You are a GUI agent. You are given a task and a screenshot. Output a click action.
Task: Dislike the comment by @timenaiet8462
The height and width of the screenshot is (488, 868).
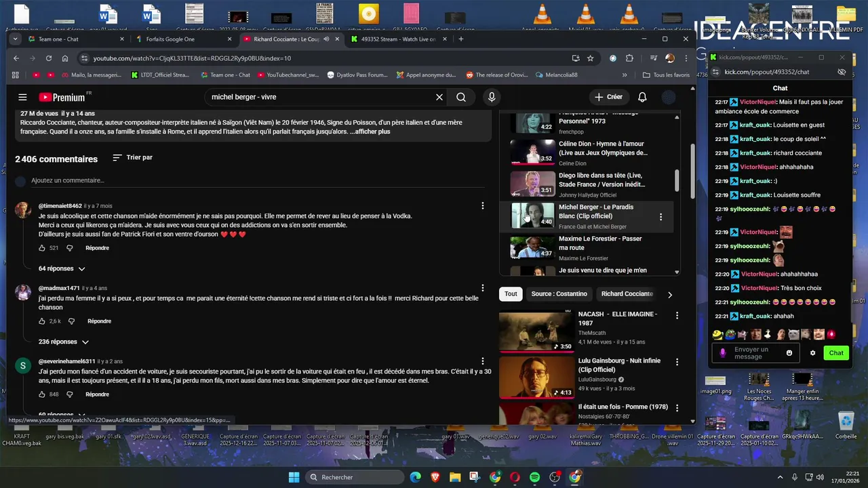coord(69,248)
